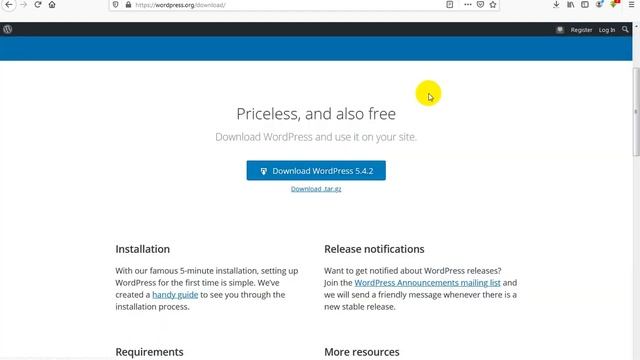640x360 pixels.
Task: Click the Firefox account avatar icon
Action: coord(599,5)
